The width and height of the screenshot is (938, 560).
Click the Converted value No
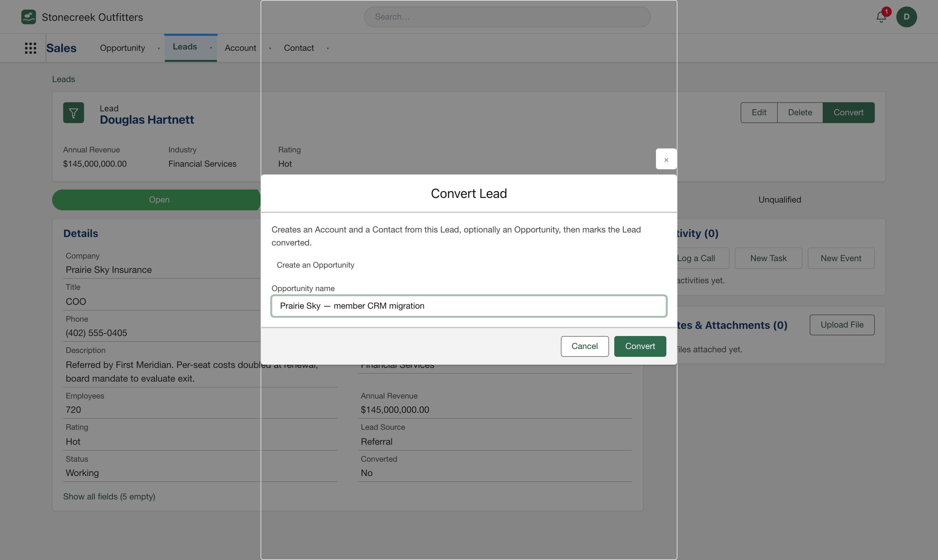[x=366, y=473]
